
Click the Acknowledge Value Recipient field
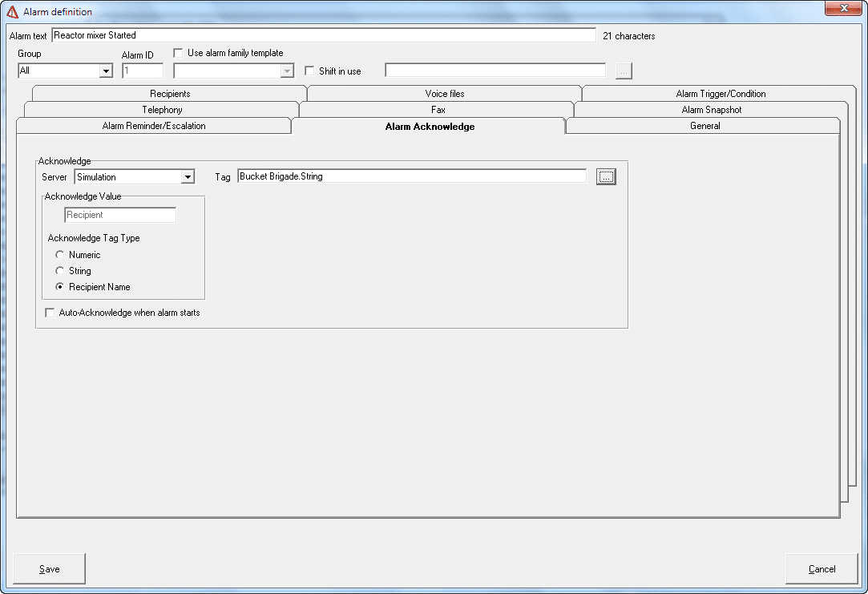click(120, 215)
